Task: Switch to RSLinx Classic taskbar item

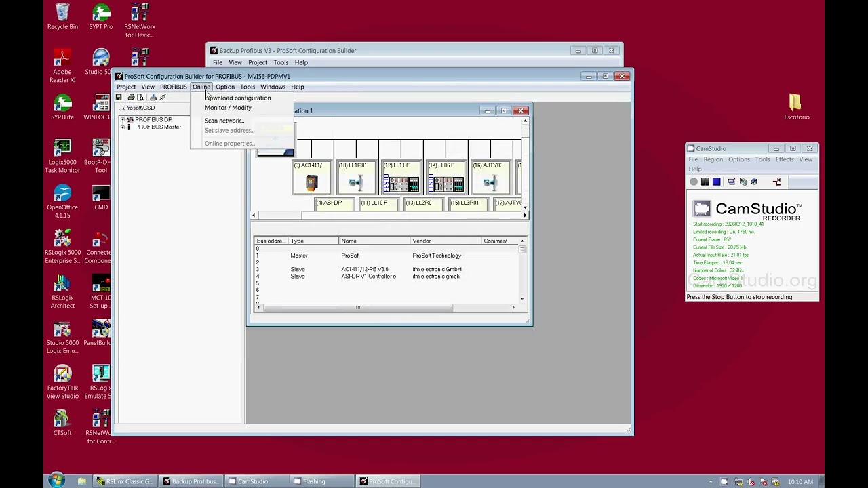Action: pos(125,481)
